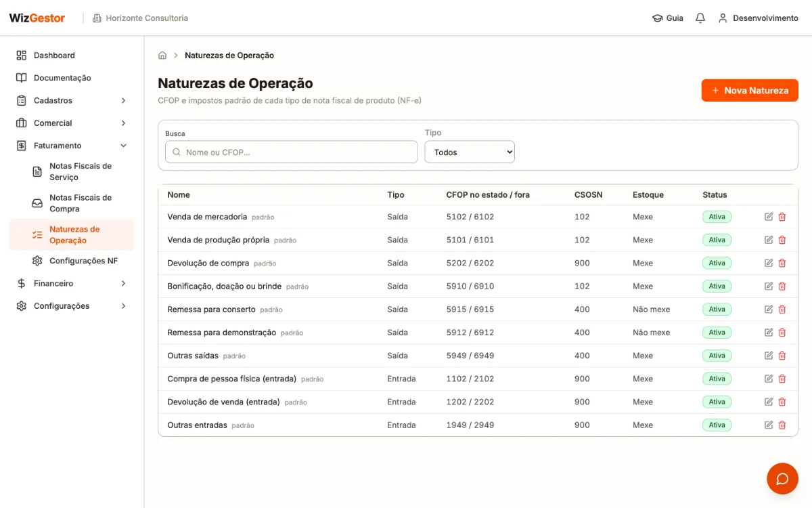Open Documentação in the sidebar
This screenshot has width=812, height=508.
pyautogui.click(x=72, y=78)
